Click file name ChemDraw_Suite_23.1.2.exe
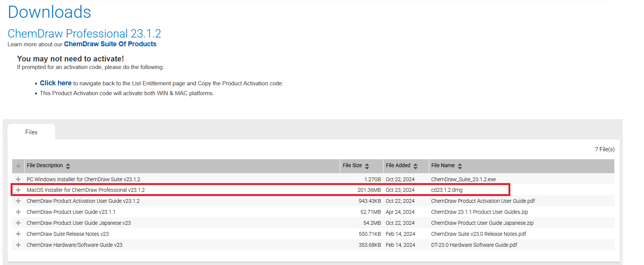Viewport: 644px width, 265px height. coord(463,179)
